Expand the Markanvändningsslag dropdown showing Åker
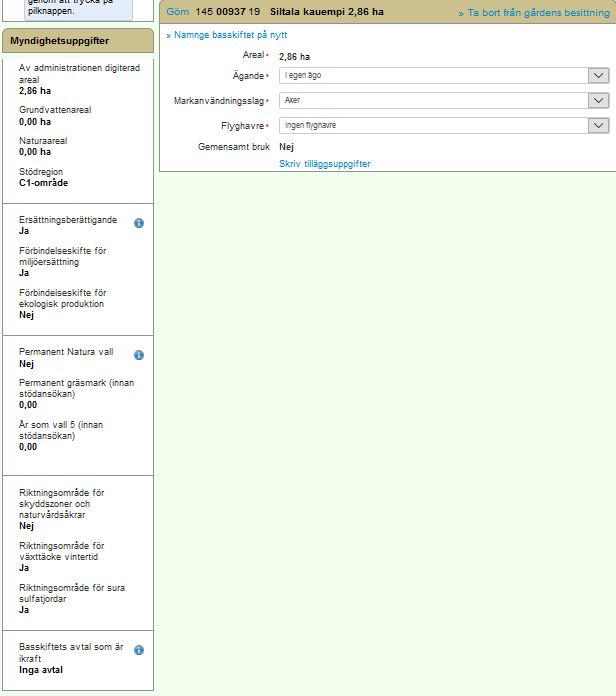 [443, 101]
